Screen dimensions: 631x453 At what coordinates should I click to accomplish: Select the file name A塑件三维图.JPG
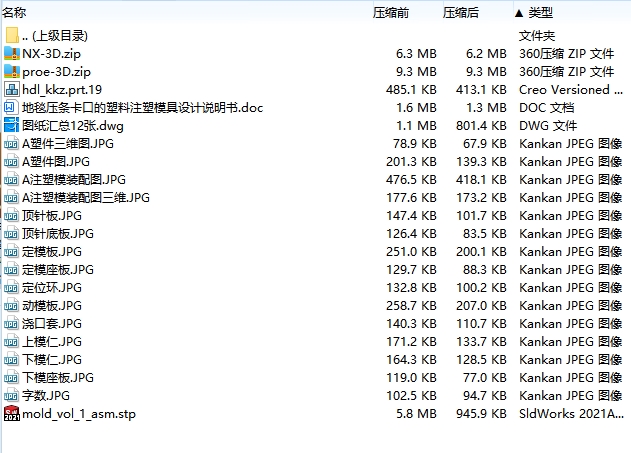[x=68, y=144]
